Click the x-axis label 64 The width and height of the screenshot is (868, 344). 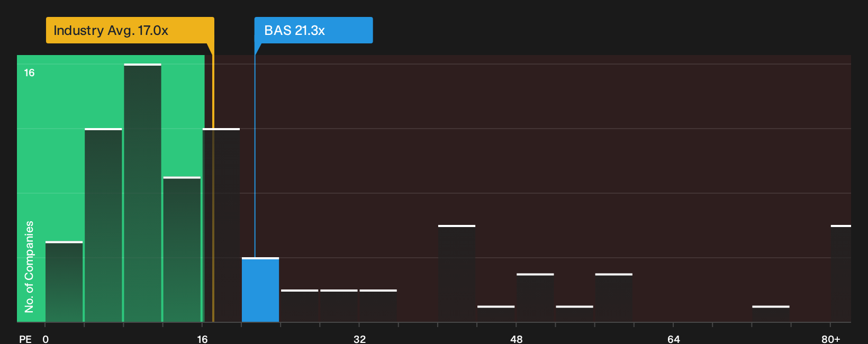coord(673,339)
